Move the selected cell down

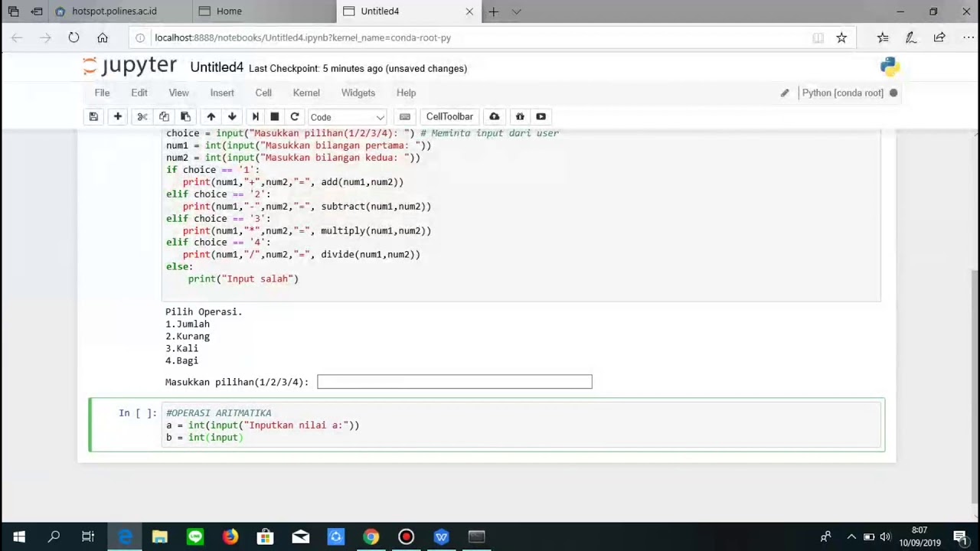point(232,117)
